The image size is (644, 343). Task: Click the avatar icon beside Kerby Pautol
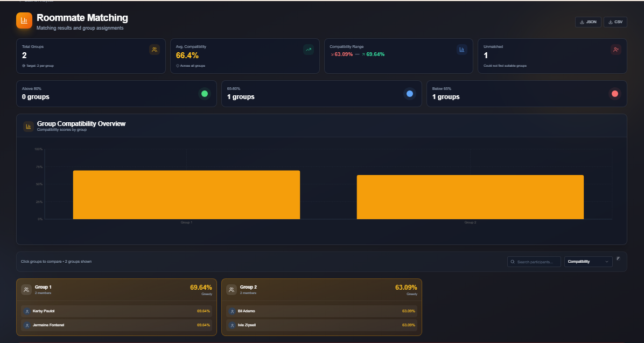click(x=27, y=311)
